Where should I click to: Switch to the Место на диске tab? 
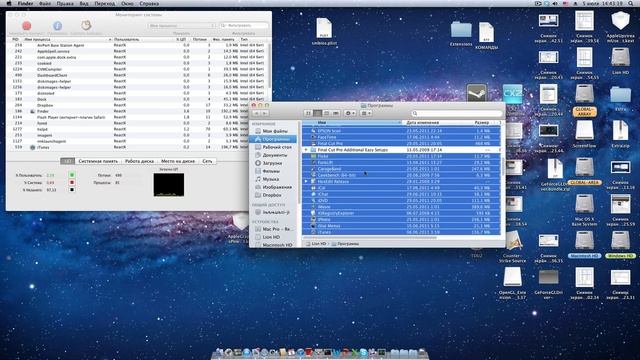(178, 161)
